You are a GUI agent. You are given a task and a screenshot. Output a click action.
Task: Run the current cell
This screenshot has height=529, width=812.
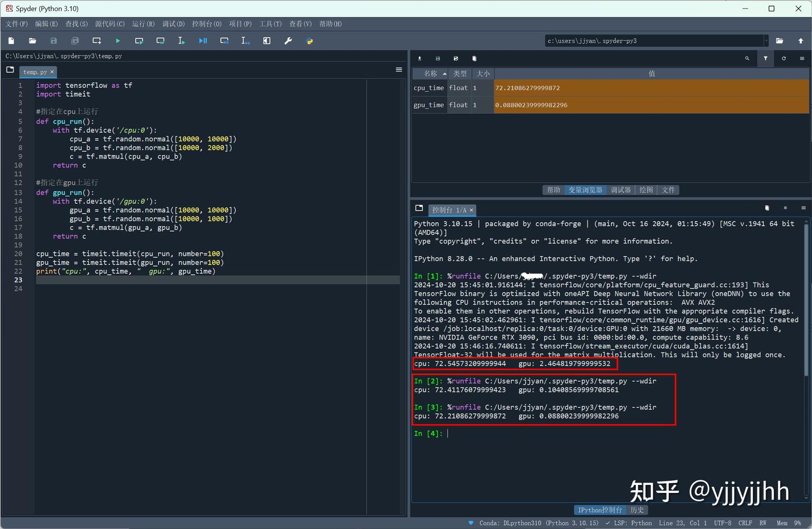(x=139, y=41)
